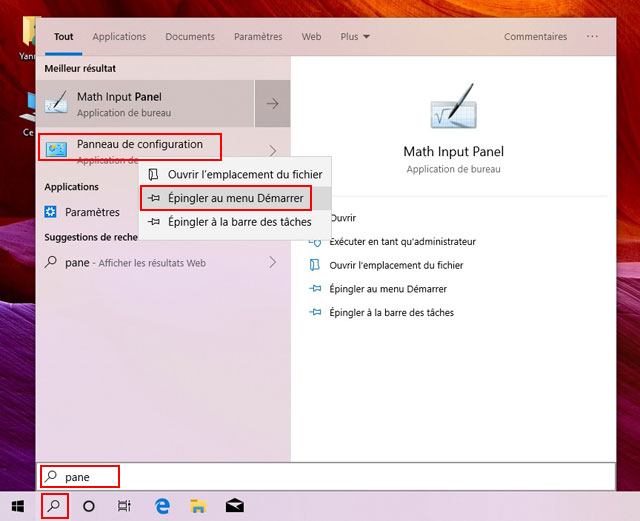Viewport: 640px width, 521px height.
Task: Open the Commentaires link
Action: click(x=536, y=37)
